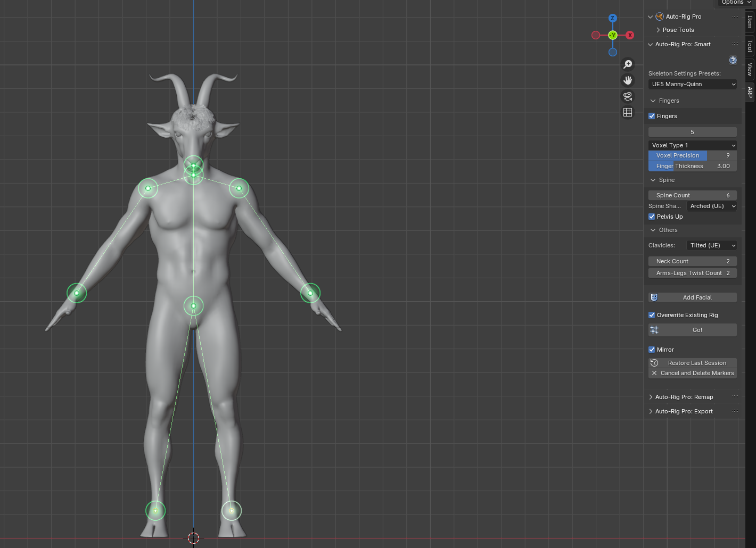Switch to the Item sidebar tab
The image size is (756, 548).
pos(750,21)
